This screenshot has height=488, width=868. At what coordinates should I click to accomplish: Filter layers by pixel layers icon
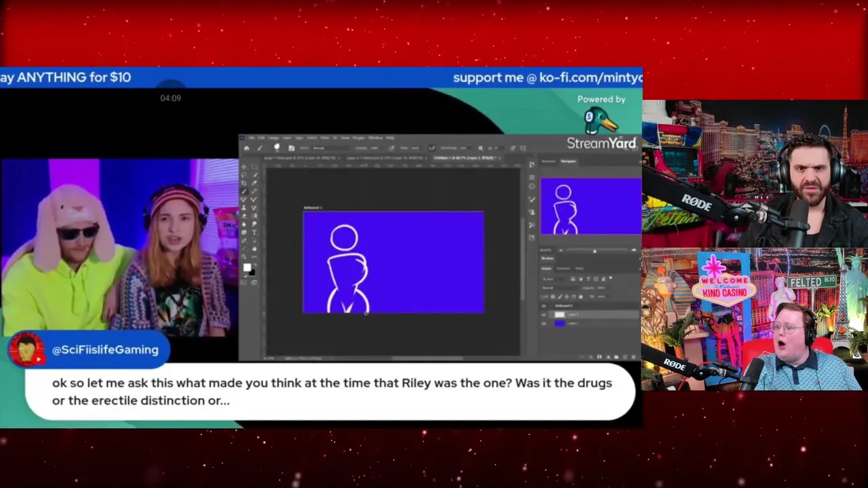click(x=573, y=279)
